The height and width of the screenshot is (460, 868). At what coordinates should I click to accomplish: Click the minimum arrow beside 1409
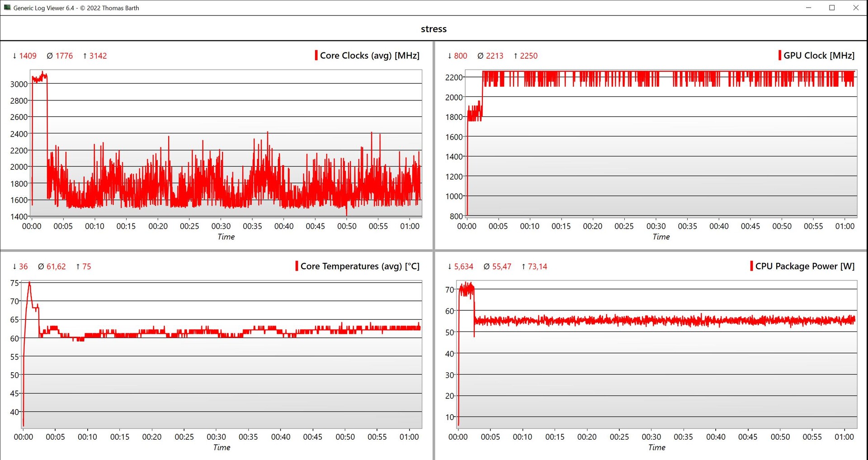click(x=14, y=56)
